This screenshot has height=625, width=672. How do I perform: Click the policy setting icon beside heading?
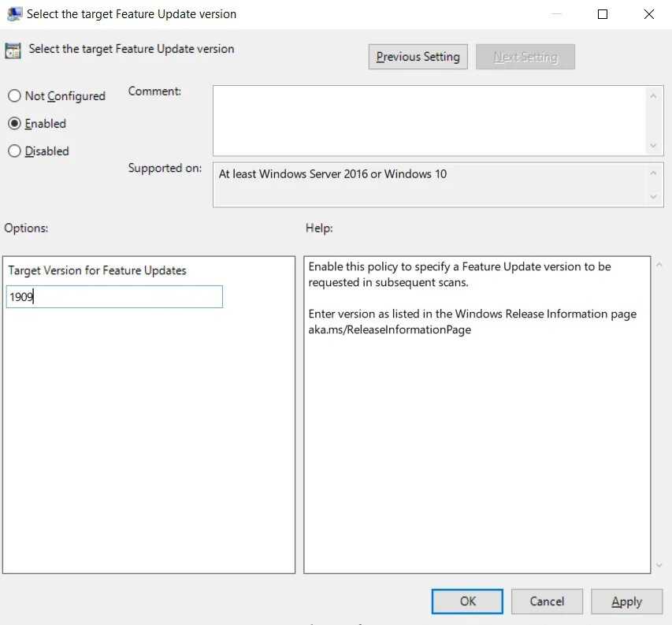tap(13, 50)
